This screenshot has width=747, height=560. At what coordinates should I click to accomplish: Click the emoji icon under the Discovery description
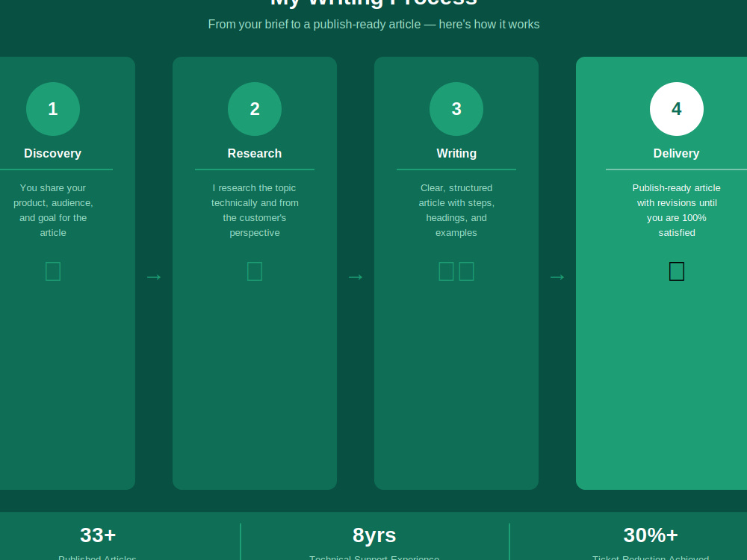[53, 272]
